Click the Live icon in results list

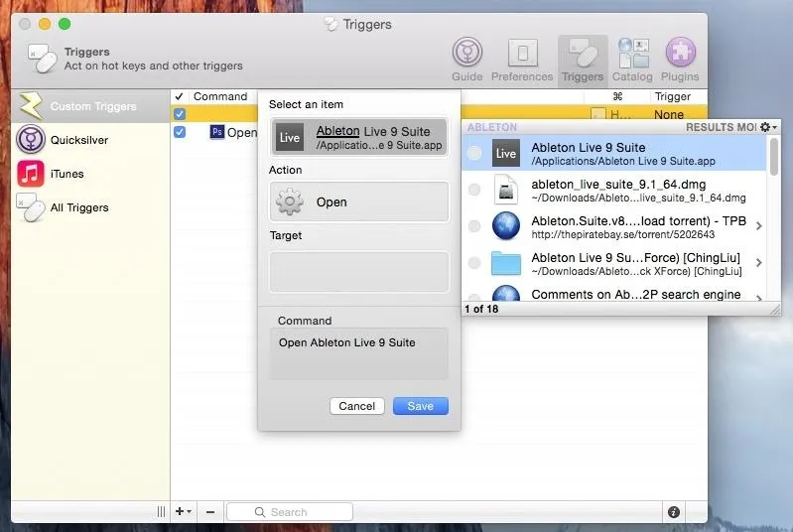[506, 153]
